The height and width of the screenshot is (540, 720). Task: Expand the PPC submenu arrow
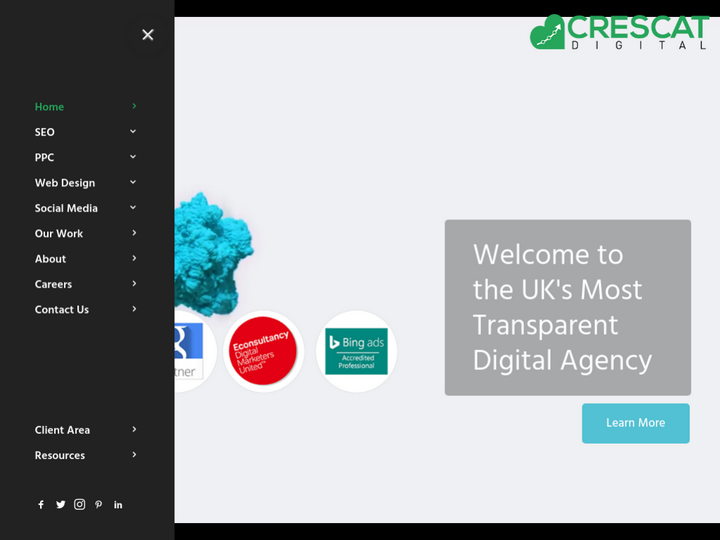point(133,157)
